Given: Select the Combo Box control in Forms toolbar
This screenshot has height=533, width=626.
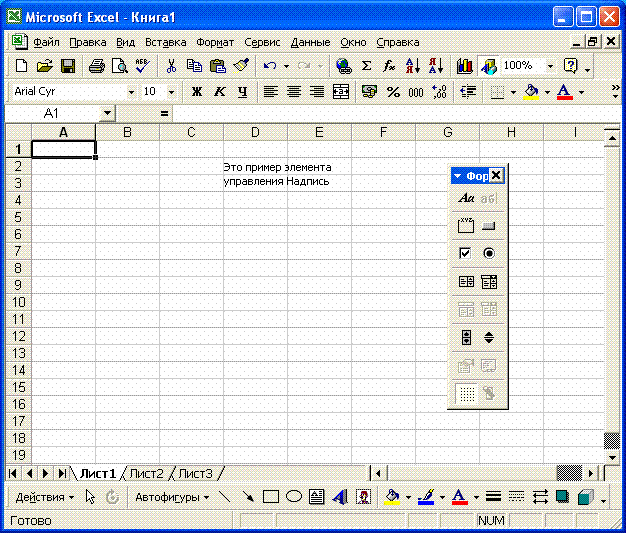Looking at the screenshot, I should 489,282.
